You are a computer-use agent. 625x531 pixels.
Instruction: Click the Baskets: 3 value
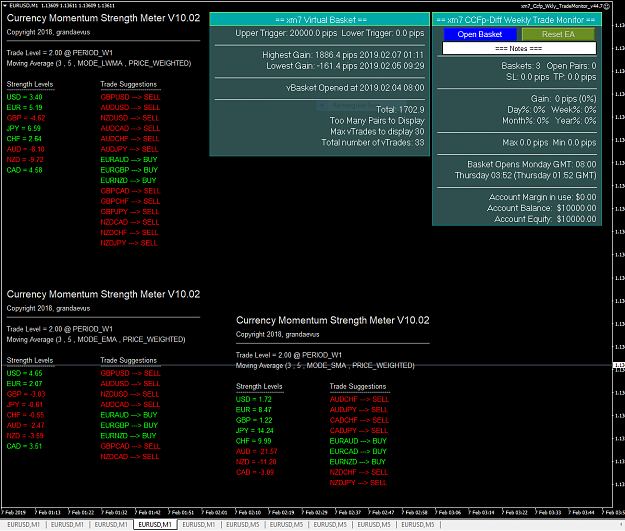point(521,66)
